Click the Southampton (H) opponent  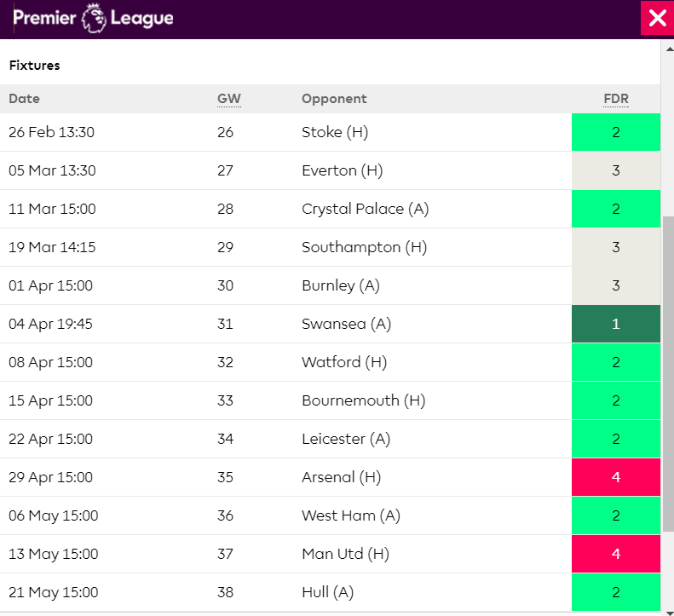click(x=364, y=247)
